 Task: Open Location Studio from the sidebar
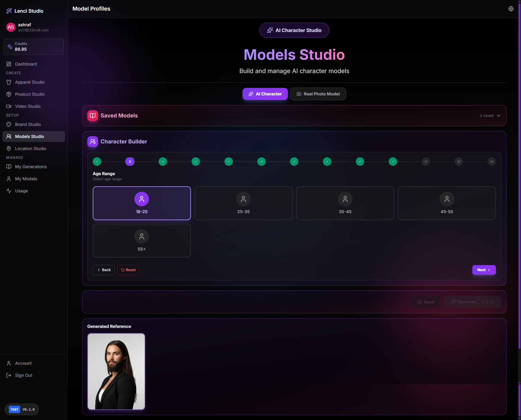click(31, 149)
